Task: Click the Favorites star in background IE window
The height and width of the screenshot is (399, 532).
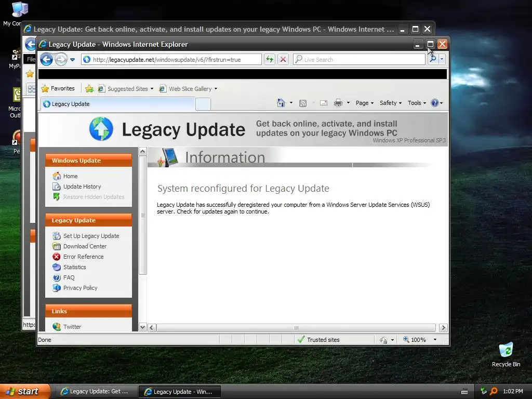Action: [30, 74]
